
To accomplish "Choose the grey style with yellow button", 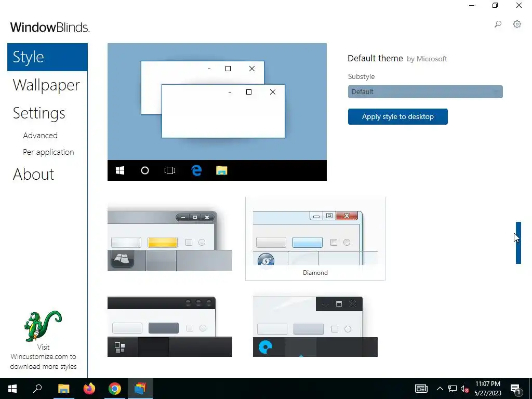I will coord(170,238).
